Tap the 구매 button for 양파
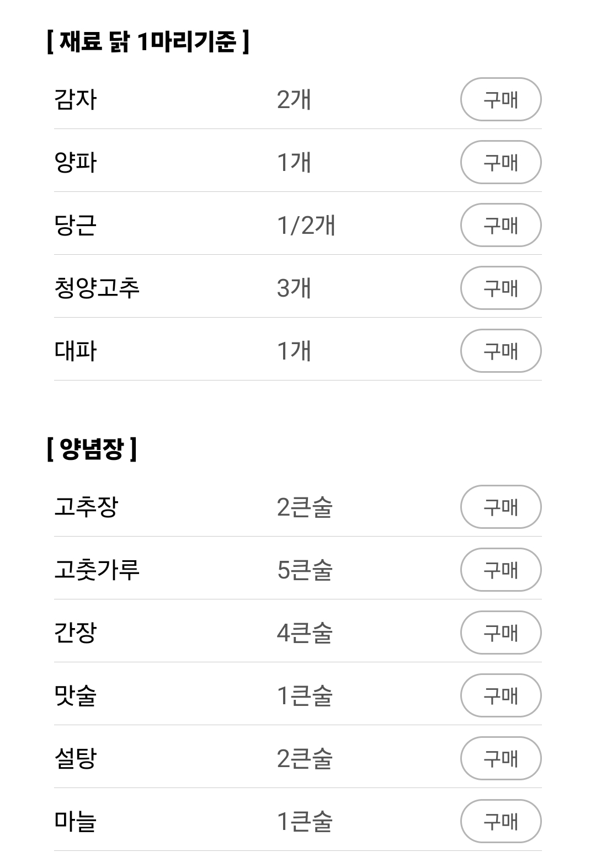 (501, 162)
